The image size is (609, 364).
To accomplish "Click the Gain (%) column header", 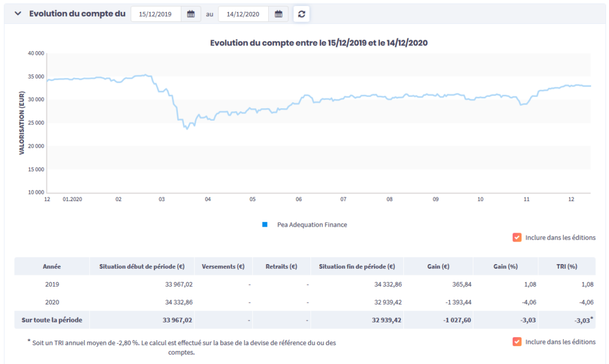I will point(506,266).
